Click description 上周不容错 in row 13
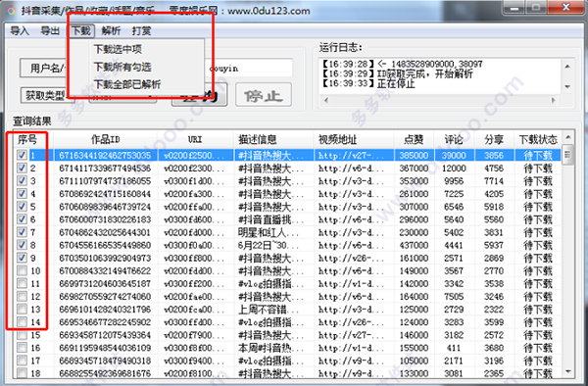The image size is (588, 386). click(x=269, y=310)
